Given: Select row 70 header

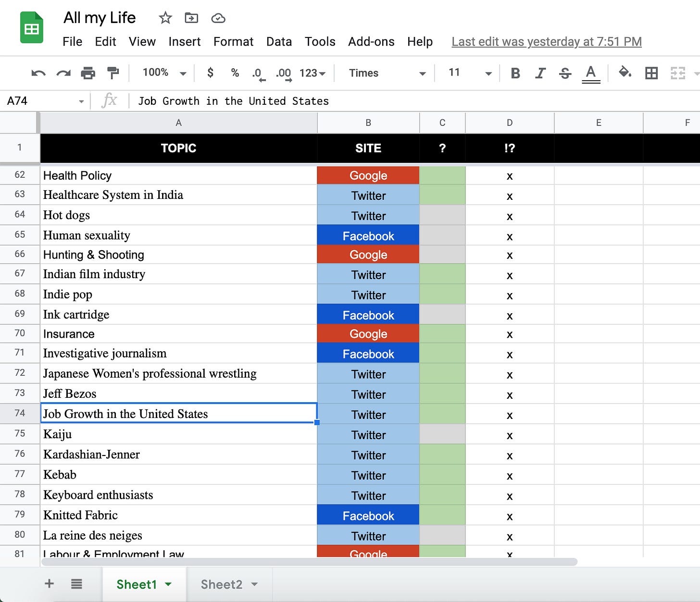Looking at the screenshot, I should 20,333.
